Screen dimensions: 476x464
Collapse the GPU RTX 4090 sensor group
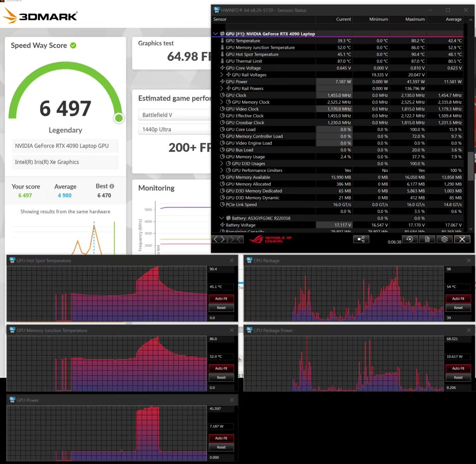point(216,34)
